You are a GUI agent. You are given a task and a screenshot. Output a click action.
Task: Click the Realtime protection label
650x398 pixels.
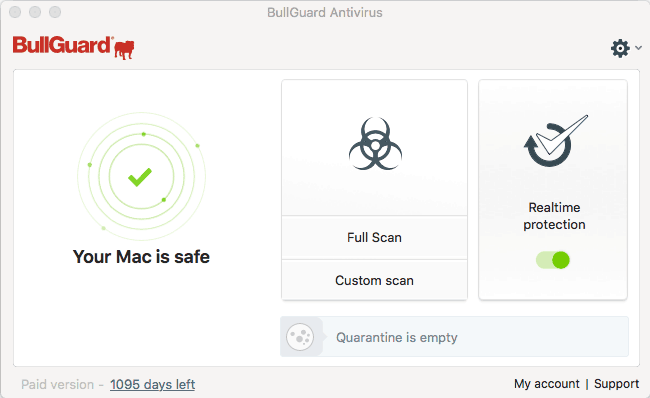click(x=554, y=216)
